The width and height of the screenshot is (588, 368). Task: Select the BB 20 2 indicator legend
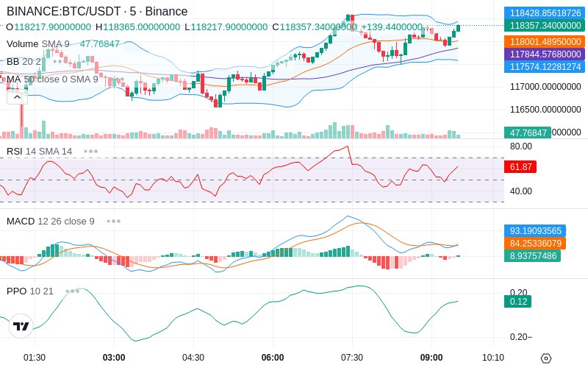point(24,61)
